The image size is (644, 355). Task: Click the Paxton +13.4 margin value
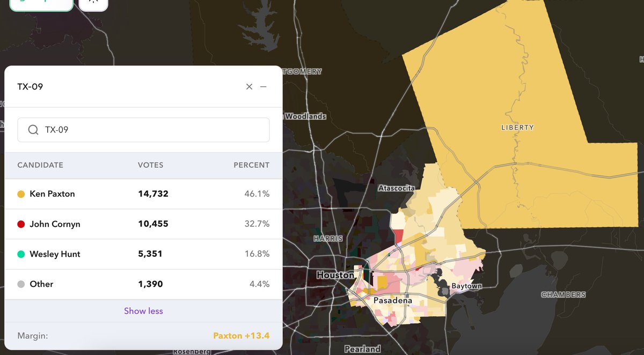click(x=241, y=336)
